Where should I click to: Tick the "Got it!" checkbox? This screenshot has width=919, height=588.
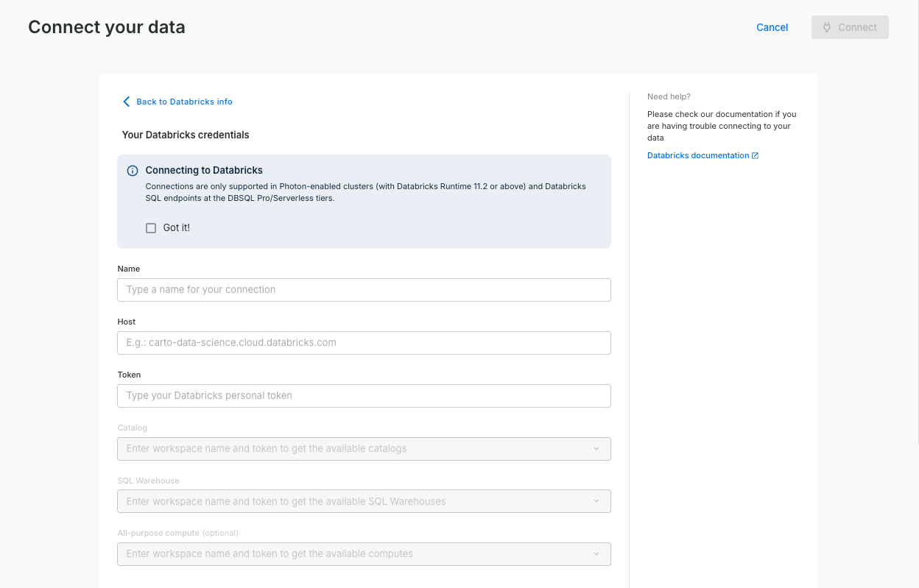point(151,228)
